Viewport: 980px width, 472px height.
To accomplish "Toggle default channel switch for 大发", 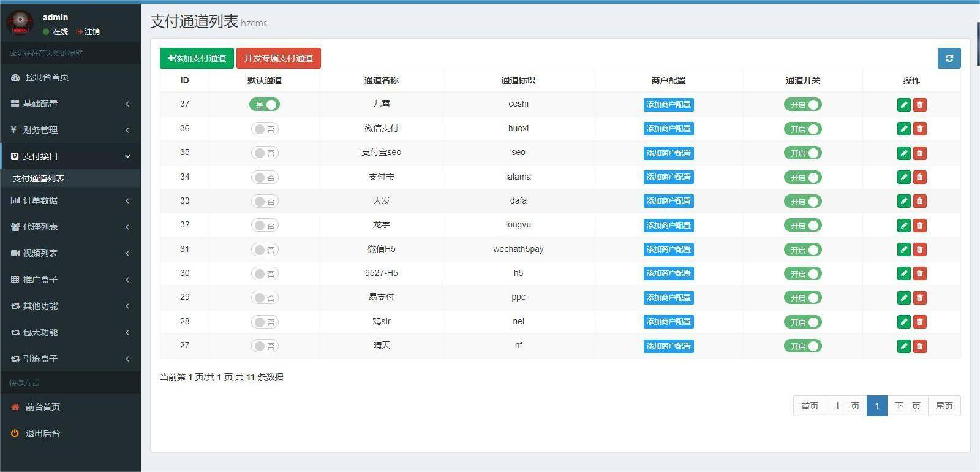I will (265, 201).
